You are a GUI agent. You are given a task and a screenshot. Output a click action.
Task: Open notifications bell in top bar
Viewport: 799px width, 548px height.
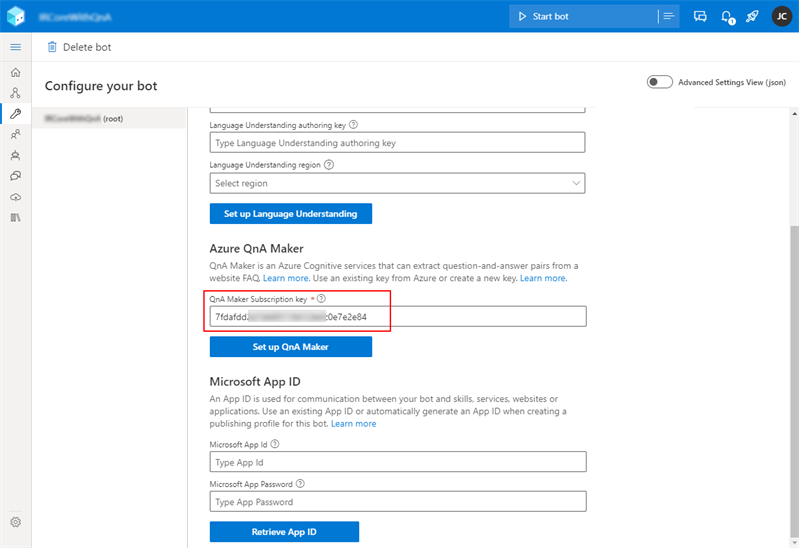coord(727,17)
